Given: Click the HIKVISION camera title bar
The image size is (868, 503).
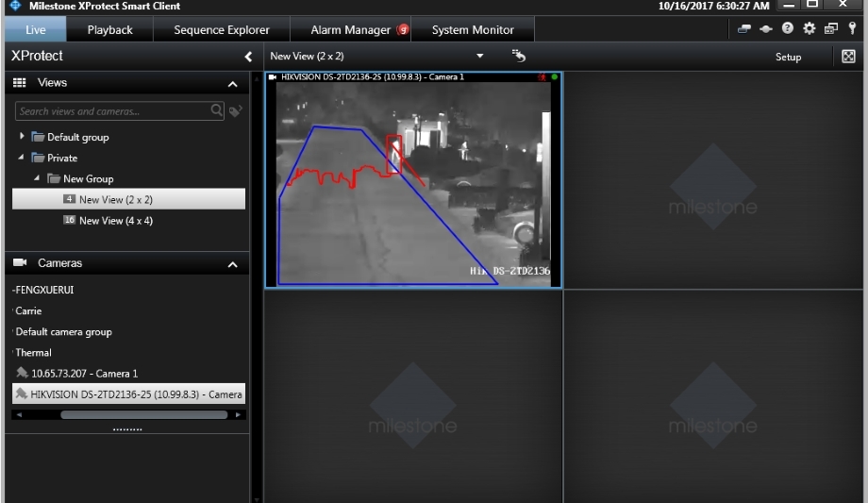Looking at the screenshot, I should (x=413, y=77).
